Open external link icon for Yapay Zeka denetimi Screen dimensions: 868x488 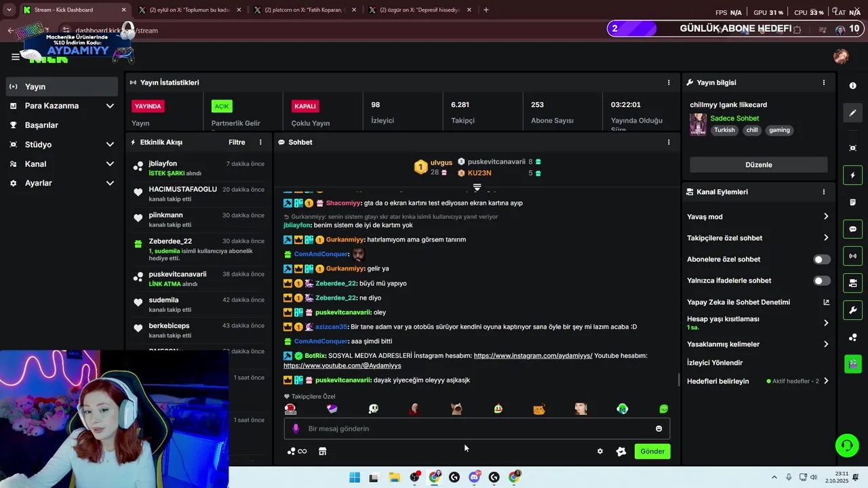coord(826,302)
